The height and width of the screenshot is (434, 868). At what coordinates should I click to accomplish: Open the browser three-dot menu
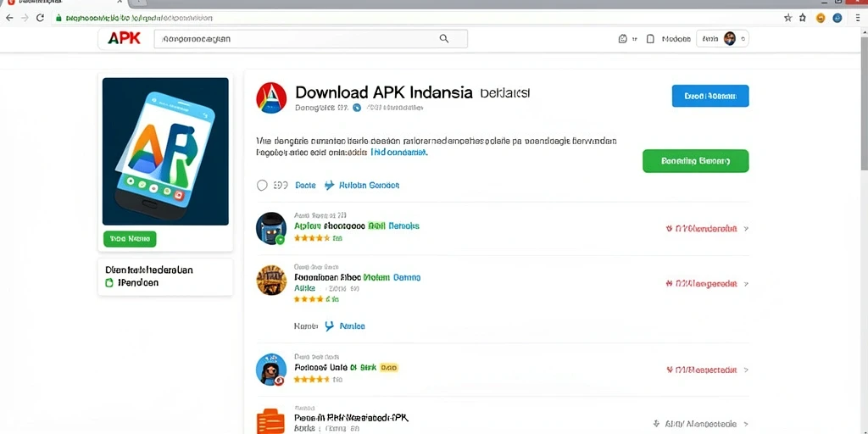point(858,18)
